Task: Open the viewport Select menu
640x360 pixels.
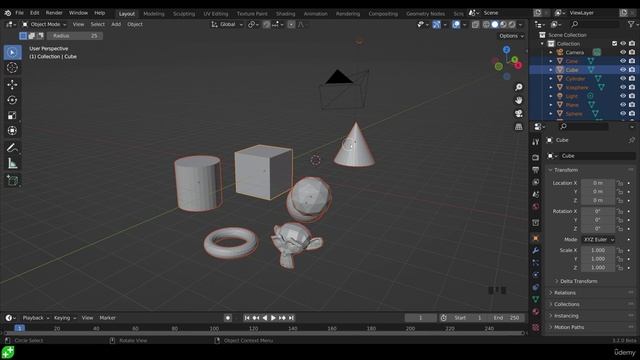Action: [x=98, y=24]
